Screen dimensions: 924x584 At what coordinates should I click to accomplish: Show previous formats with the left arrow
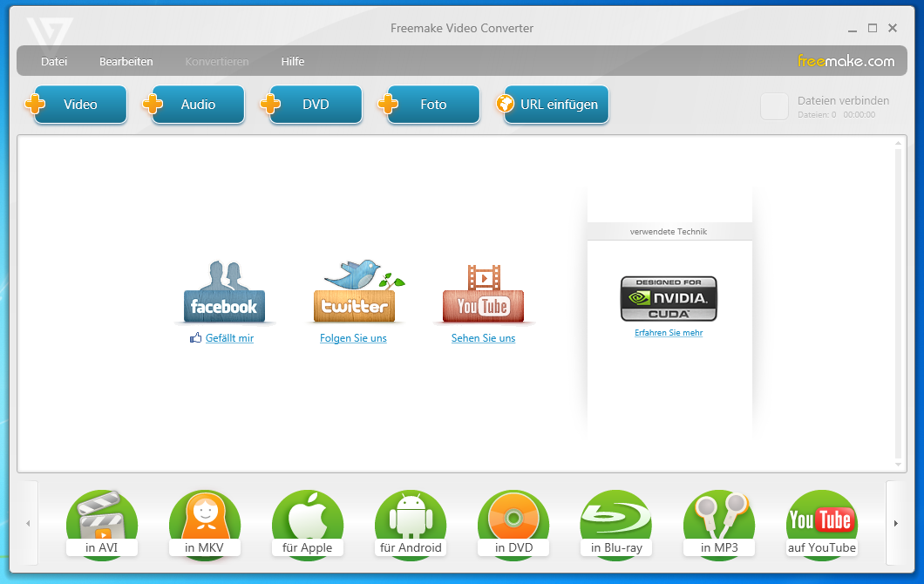(28, 523)
